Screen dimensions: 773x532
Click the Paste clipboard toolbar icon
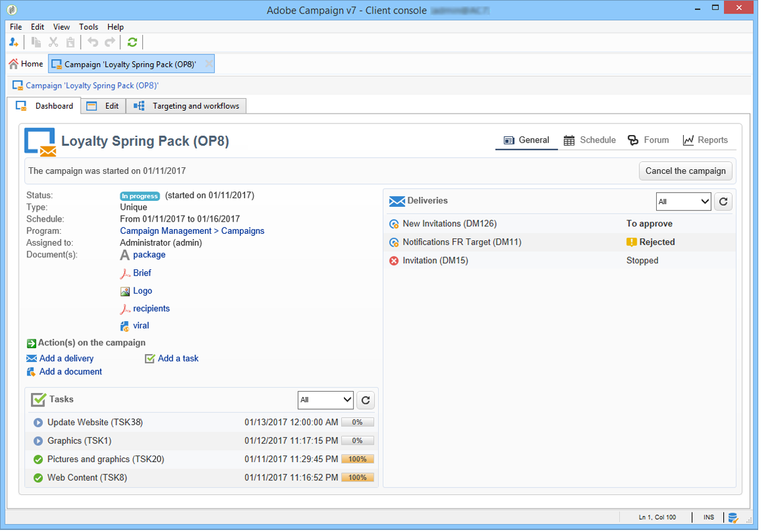tap(71, 42)
